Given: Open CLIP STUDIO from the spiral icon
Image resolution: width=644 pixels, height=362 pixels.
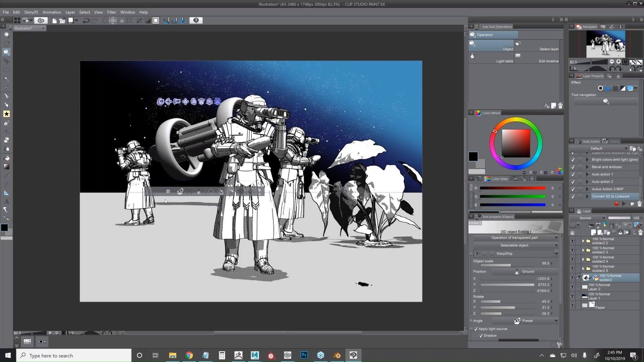Looking at the screenshot, I should coord(41,20).
